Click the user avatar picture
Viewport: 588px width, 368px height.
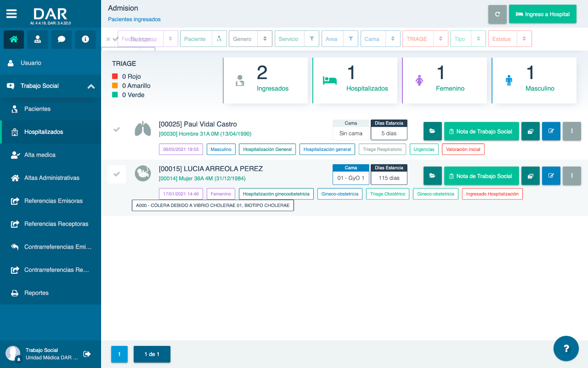(x=13, y=353)
